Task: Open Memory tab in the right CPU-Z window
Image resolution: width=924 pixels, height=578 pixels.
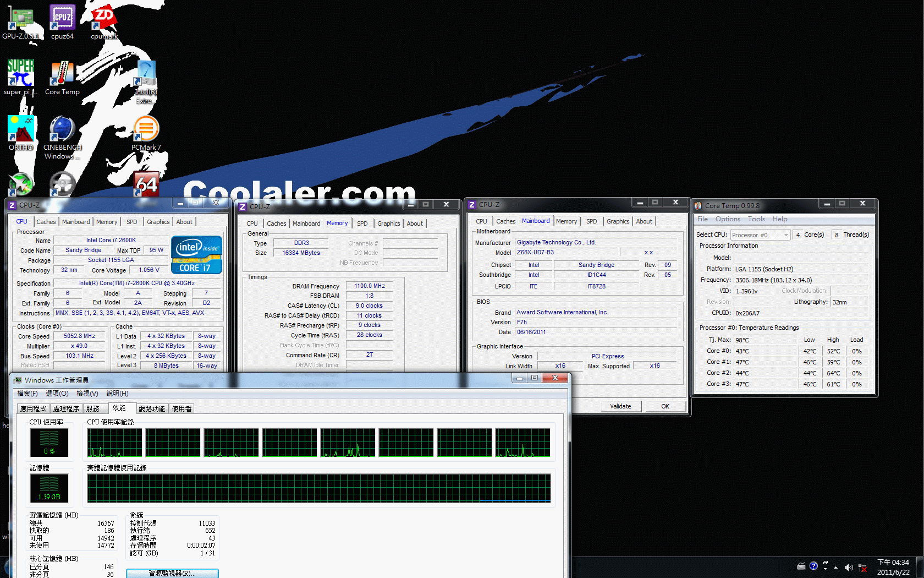Action: click(x=566, y=221)
